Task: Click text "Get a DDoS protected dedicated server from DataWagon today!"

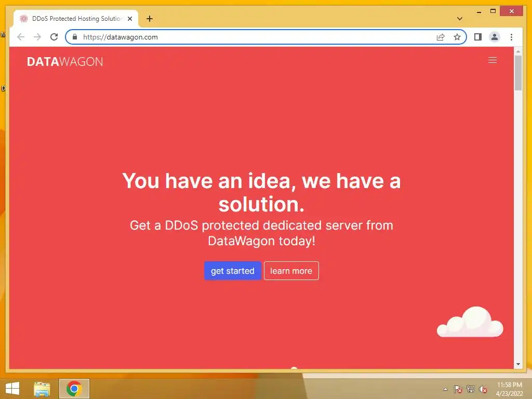Action: click(x=261, y=233)
